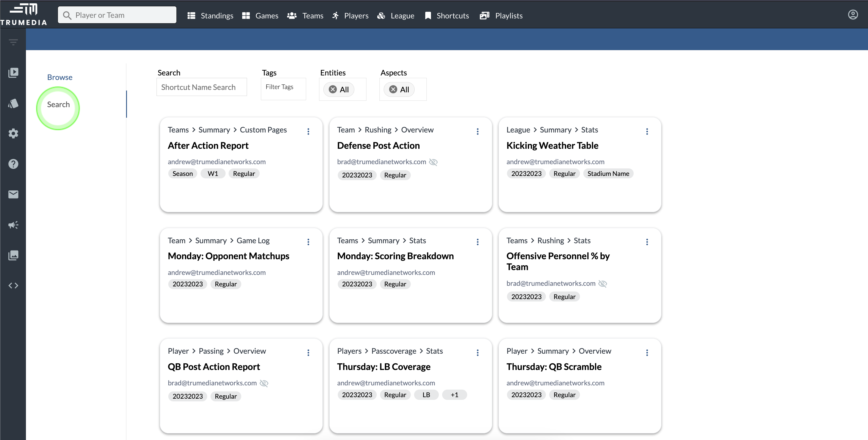The image size is (868, 440).
Task: Open user account profile icon
Action: coord(853,15)
